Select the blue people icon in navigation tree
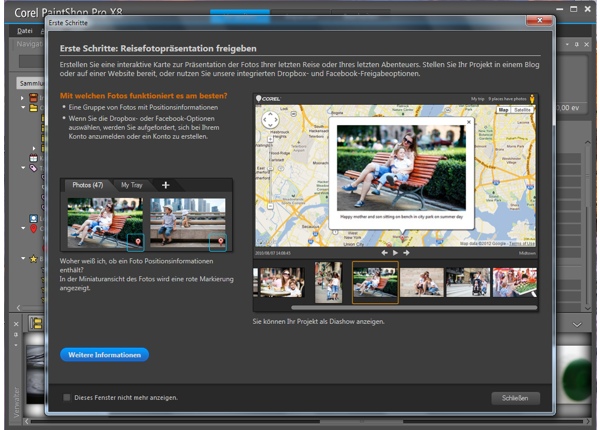 [x=34, y=218]
